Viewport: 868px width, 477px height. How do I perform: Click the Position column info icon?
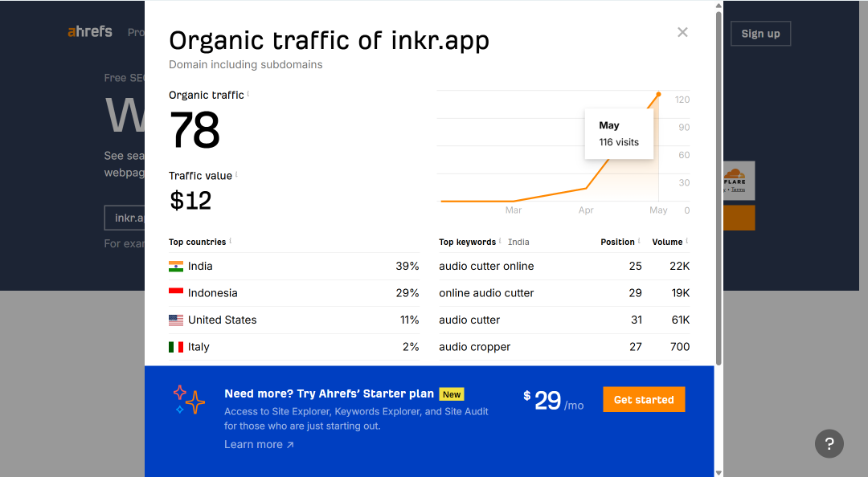pos(639,241)
